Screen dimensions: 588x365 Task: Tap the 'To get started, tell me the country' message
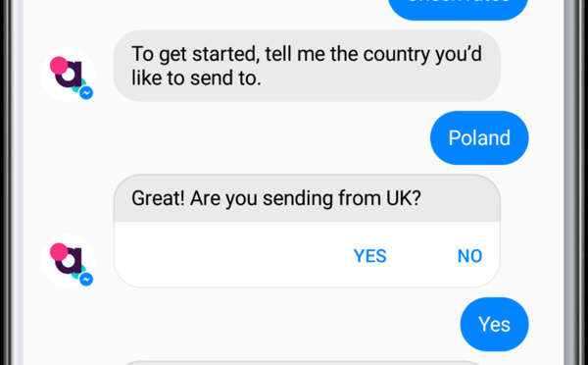pyautogui.click(x=307, y=66)
